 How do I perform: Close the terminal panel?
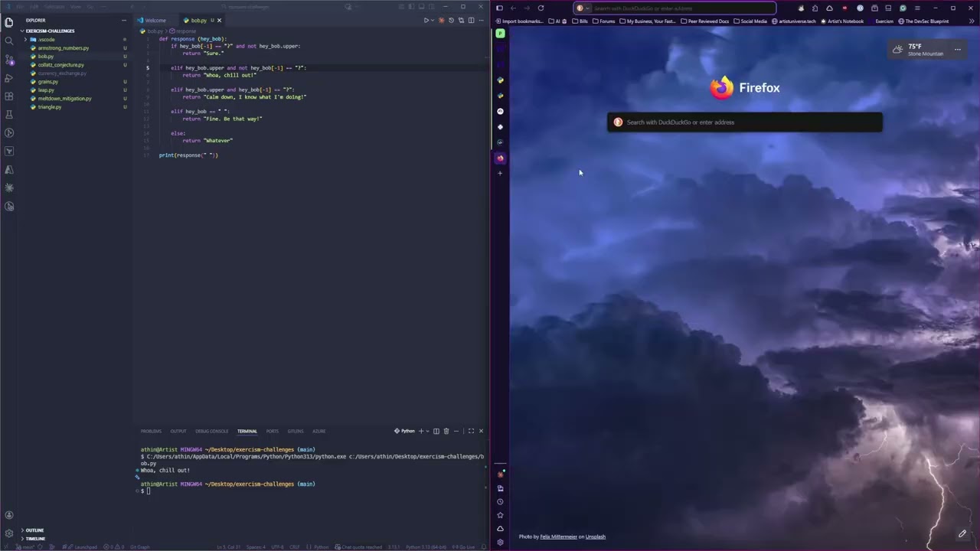481,431
